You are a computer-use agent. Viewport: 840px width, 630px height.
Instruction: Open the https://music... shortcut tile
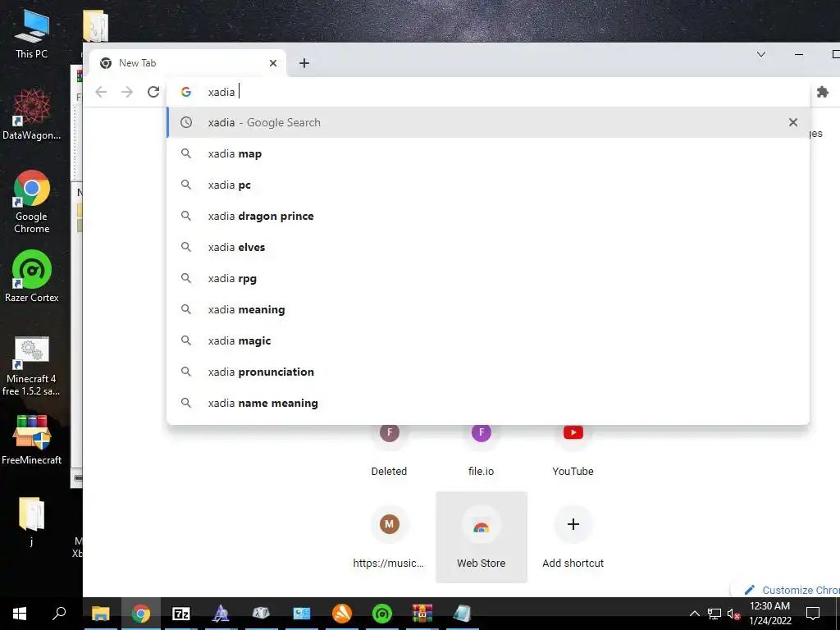pyautogui.click(x=390, y=537)
